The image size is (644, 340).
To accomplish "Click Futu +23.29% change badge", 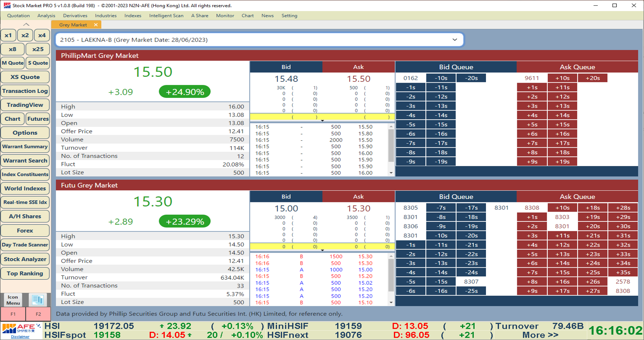I will (x=185, y=221).
